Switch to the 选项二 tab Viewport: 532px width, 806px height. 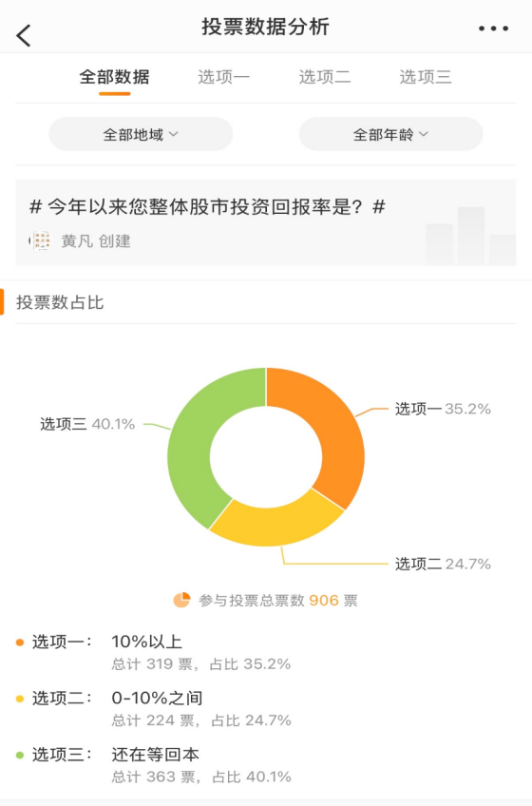coord(325,77)
